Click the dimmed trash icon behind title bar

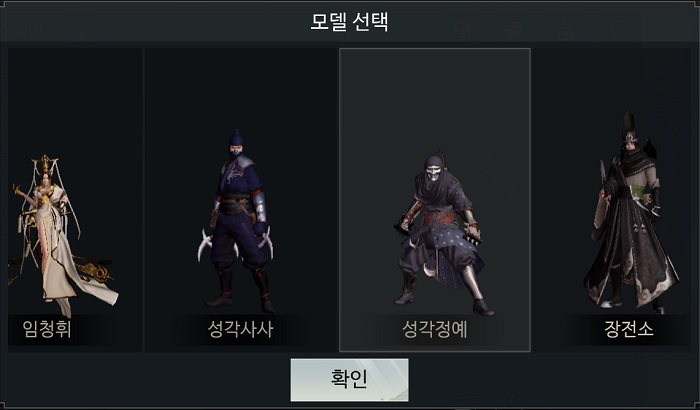(x=566, y=31)
